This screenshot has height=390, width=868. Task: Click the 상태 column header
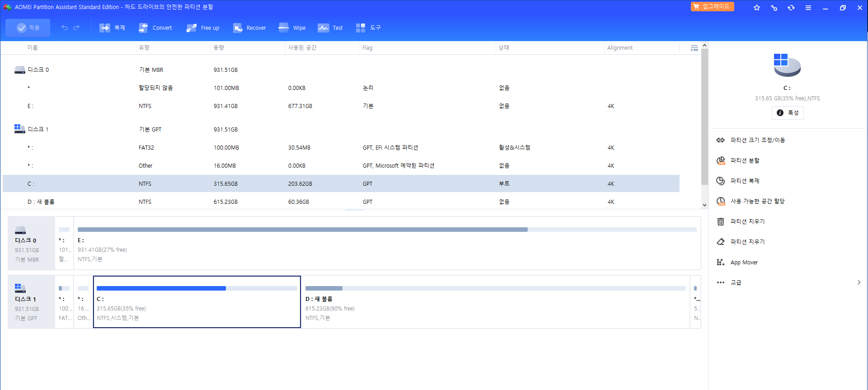[504, 47]
